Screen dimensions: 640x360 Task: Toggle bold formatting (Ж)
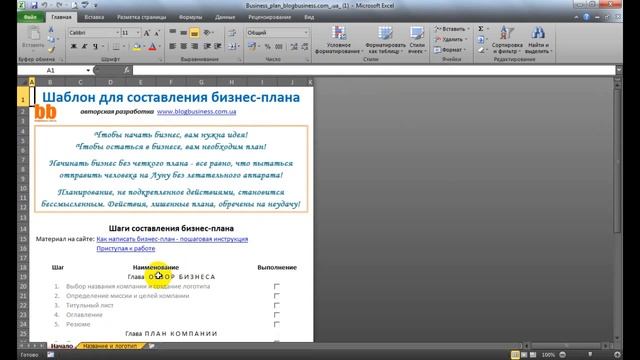coord(73,47)
